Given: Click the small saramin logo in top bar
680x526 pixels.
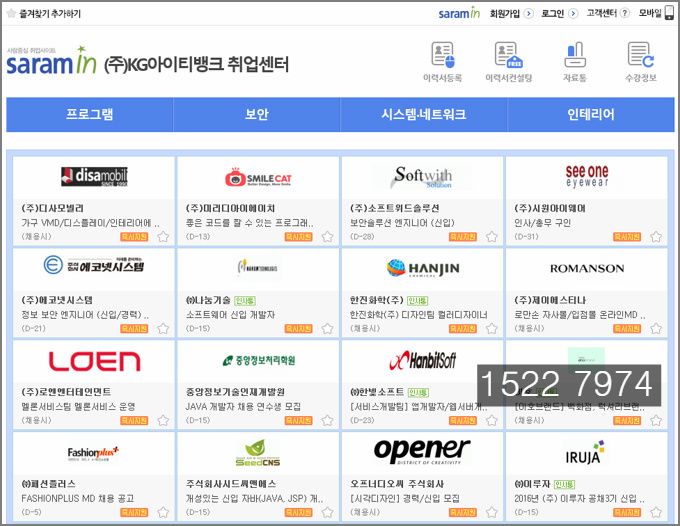Looking at the screenshot, I should pos(459,13).
